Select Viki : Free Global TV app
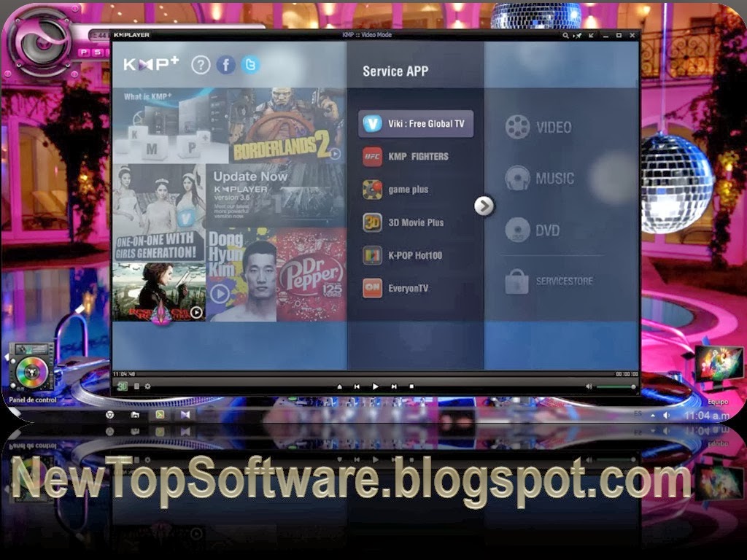Image resolution: width=747 pixels, height=560 pixels. coord(416,124)
